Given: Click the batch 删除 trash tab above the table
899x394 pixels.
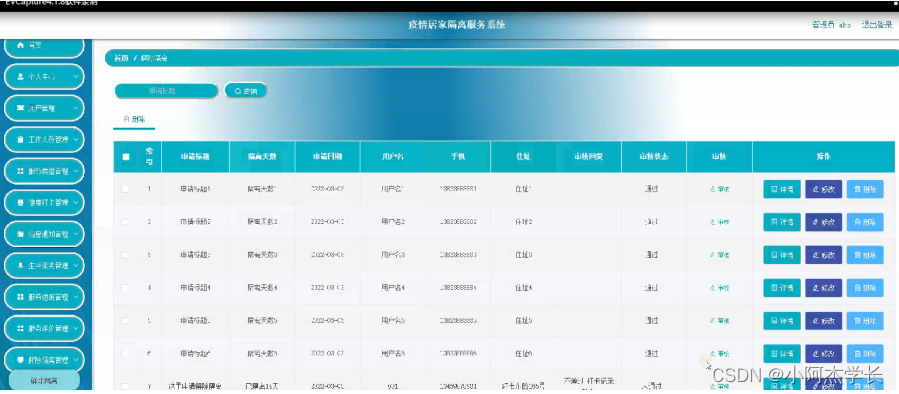Looking at the screenshot, I should (134, 119).
